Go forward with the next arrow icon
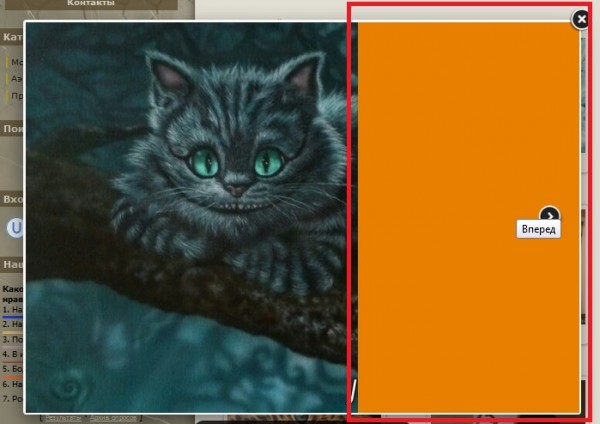Screen dimensions: 600x424 pyautogui.click(x=549, y=214)
